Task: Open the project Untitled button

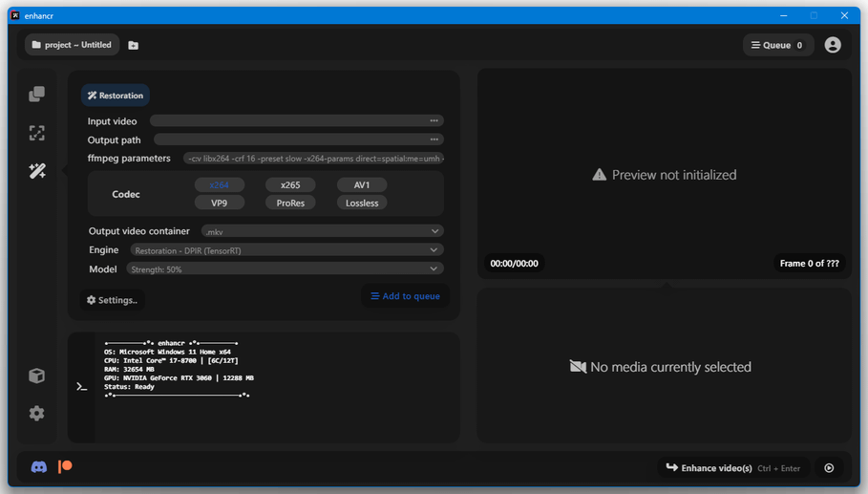Action: pyautogui.click(x=72, y=45)
